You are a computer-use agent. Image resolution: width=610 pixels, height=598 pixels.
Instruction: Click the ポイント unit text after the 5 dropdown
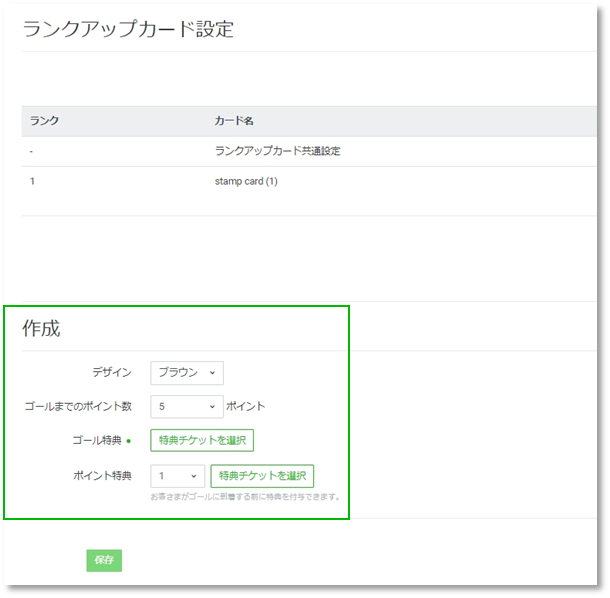[246, 407]
